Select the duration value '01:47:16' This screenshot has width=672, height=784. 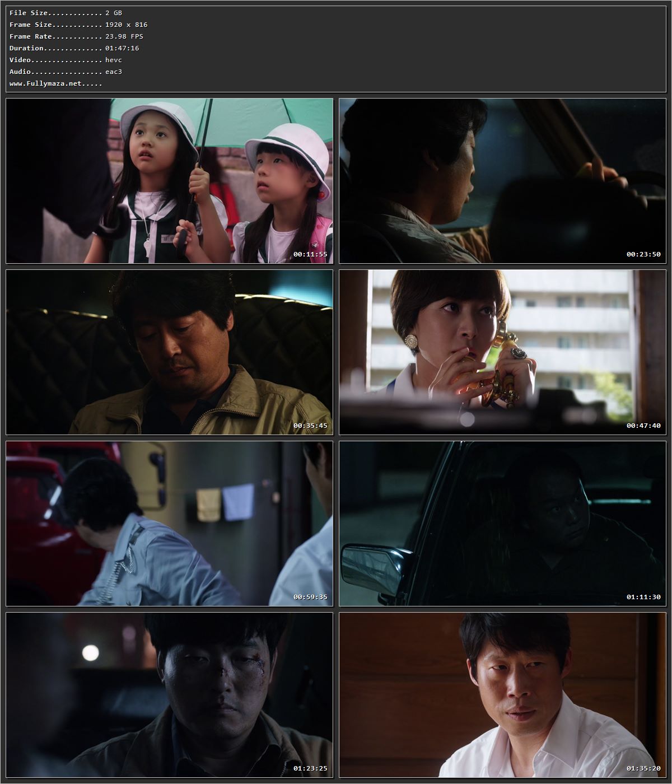pyautogui.click(x=122, y=48)
